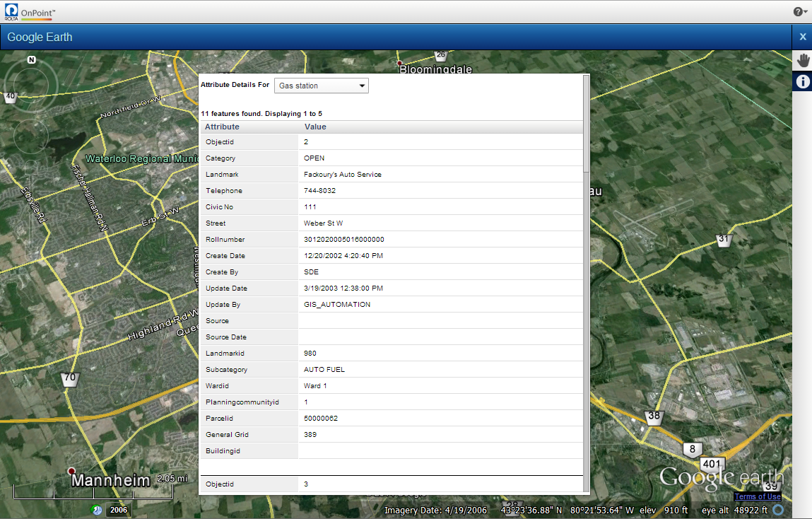This screenshot has width=812, height=519.
Task: Adjust the map zoom slider
Action: 31,212
